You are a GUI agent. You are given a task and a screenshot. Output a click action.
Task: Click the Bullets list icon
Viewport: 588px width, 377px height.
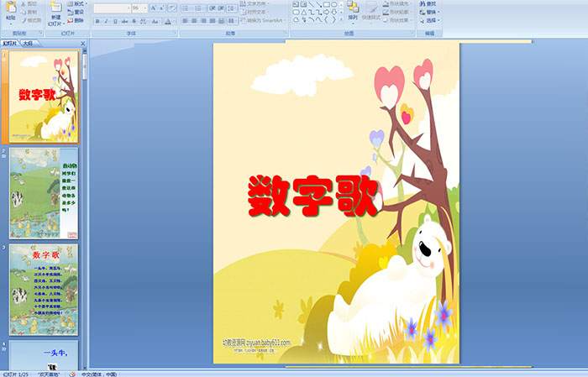coord(186,8)
